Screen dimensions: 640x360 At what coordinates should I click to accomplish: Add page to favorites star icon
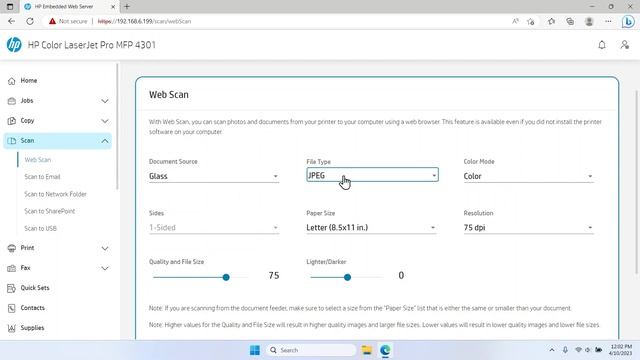tap(531, 22)
